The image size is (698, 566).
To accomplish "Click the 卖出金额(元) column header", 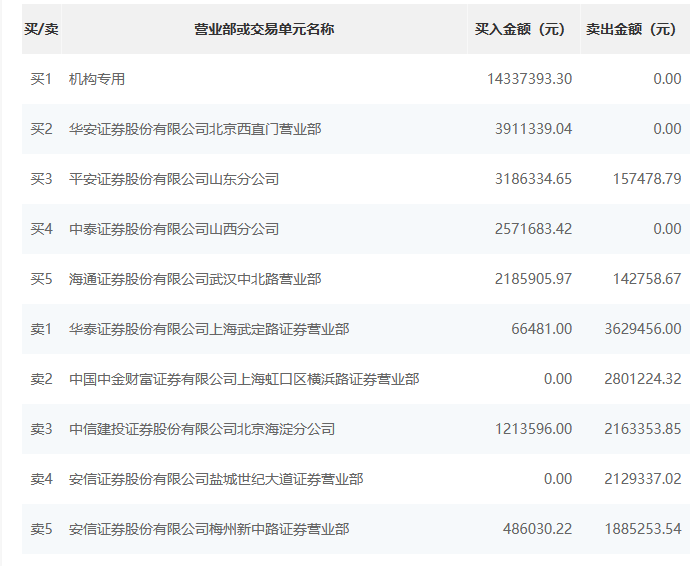I will click(635, 29).
